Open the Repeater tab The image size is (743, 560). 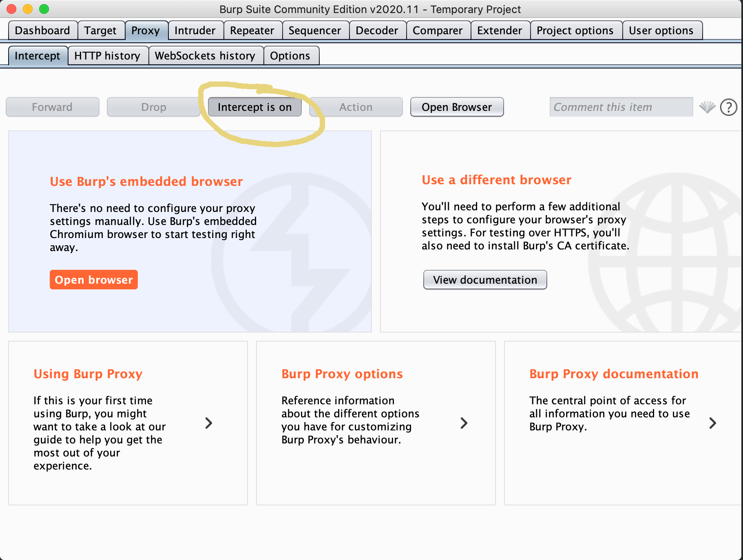pyautogui.click(x=252, y=31)
